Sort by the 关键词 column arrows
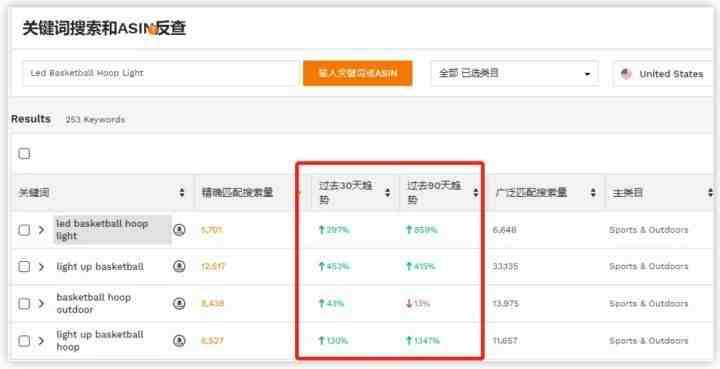 pos(182,192)
